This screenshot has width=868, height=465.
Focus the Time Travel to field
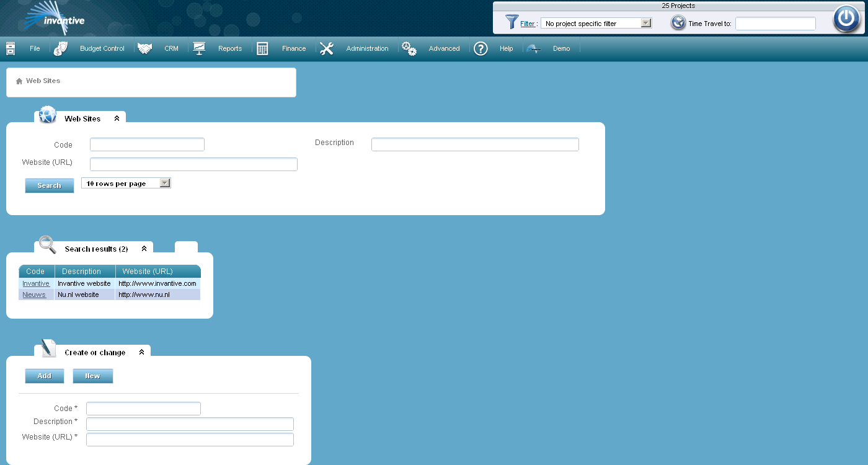tap(776, 24)
